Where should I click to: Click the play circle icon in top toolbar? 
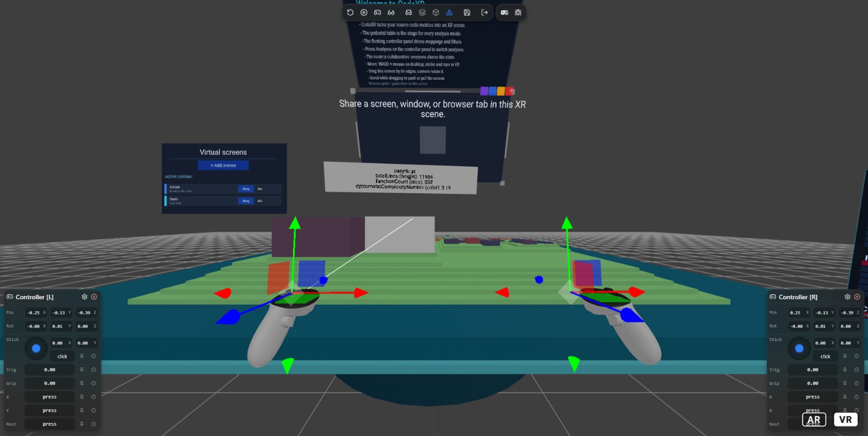click(x=364, y=12)
